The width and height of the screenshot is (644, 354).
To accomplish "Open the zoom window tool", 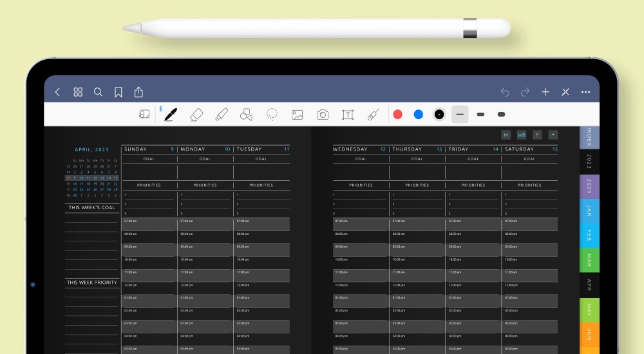I will [144, 114].
